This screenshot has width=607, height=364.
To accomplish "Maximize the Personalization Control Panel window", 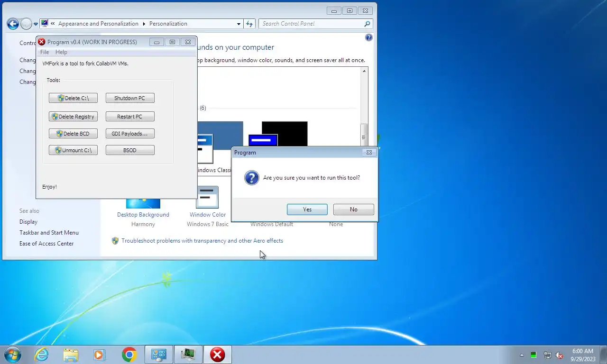I will (x=349, y=11).
